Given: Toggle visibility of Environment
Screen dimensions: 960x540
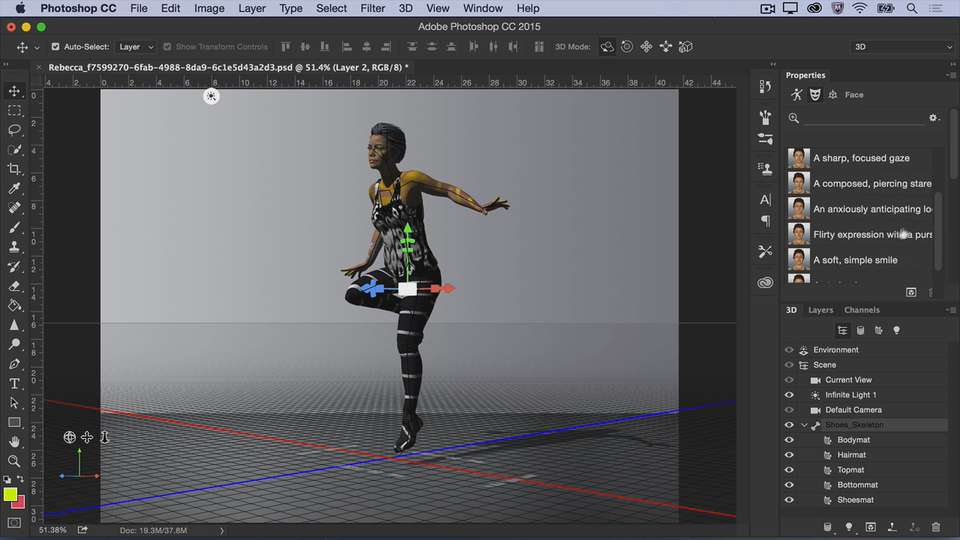Looking at the screenshot, I should coord(789,350).
